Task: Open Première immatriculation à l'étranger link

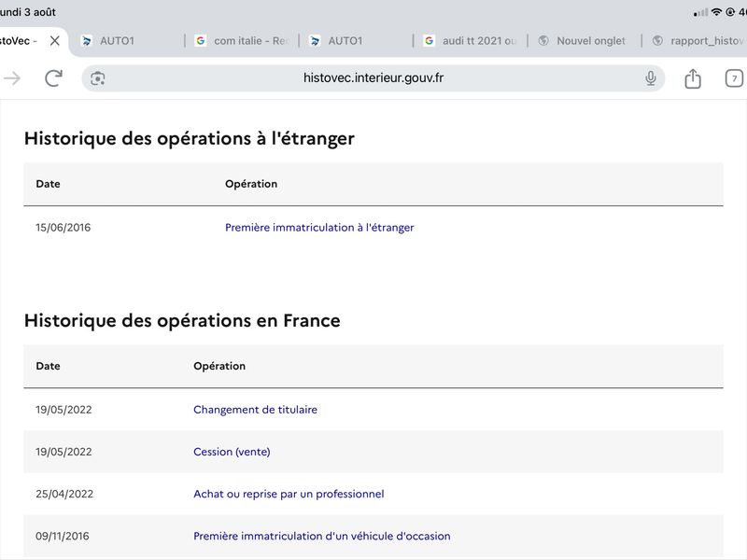Action: (319, 228)
